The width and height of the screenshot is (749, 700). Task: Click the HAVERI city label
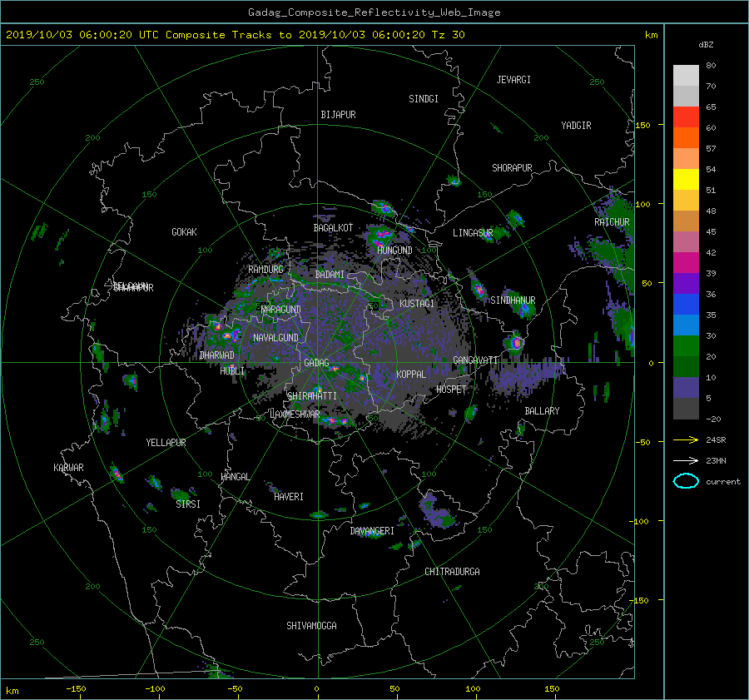tap(289, 496)
